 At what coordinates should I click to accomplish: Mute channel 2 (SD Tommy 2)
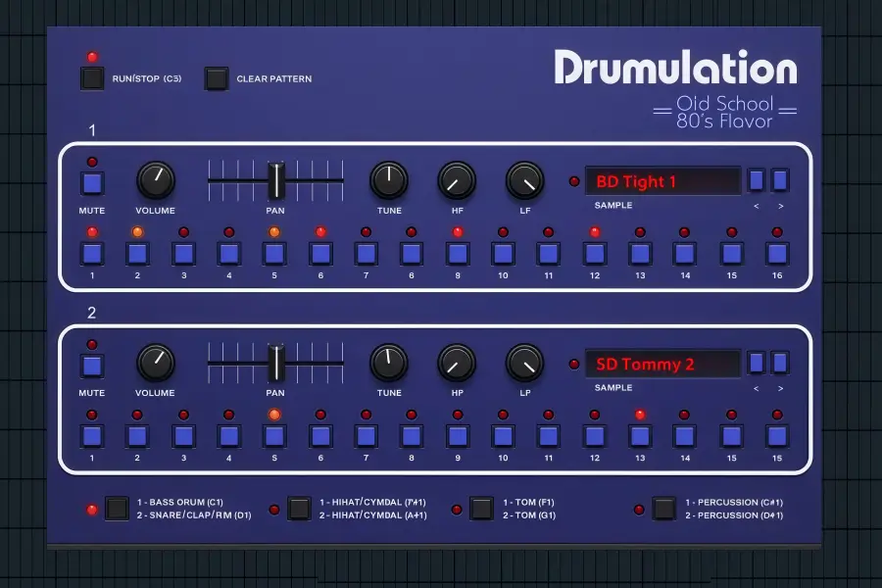tap(92, 366)
